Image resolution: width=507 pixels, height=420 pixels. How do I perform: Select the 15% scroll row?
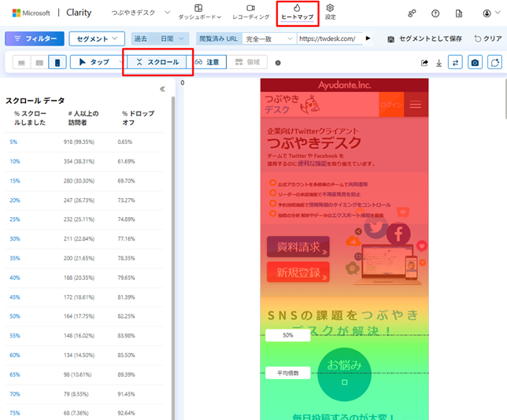tap(84, 181)
